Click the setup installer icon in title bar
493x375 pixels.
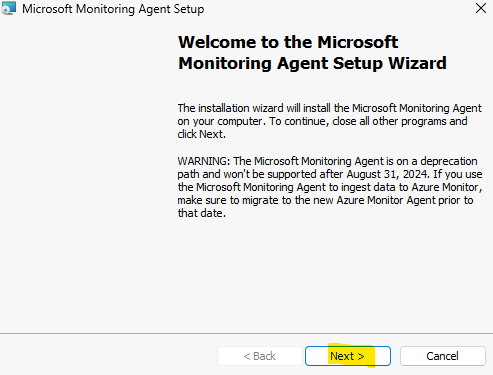(x=8, y=8)
